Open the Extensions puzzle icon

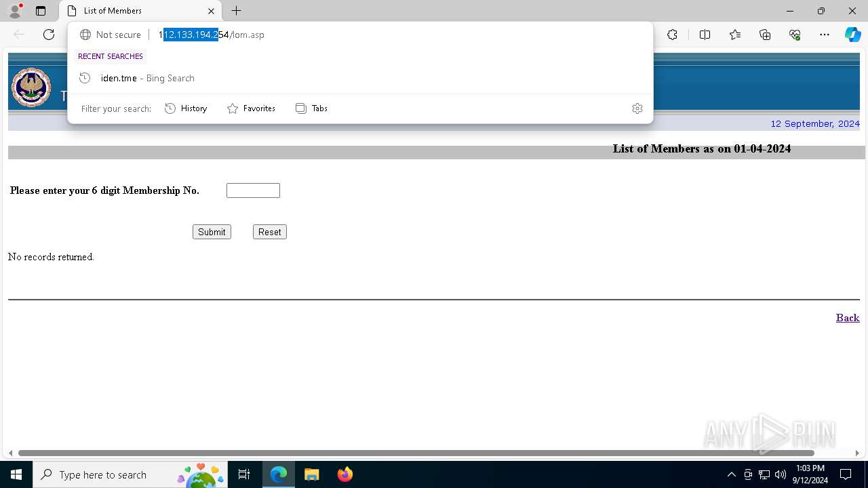coord(672,35)
